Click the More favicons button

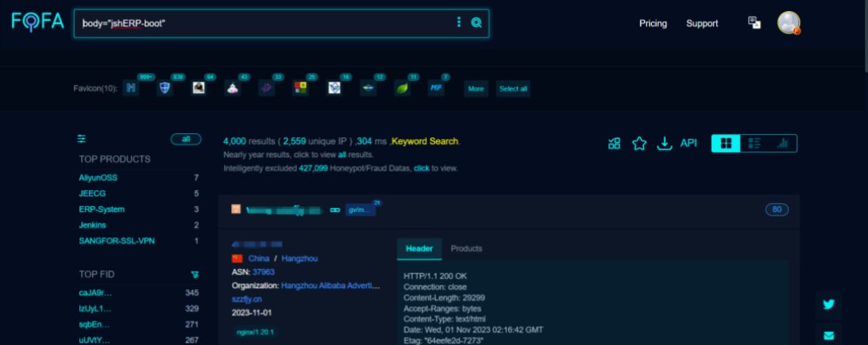[x=476, y=89]
